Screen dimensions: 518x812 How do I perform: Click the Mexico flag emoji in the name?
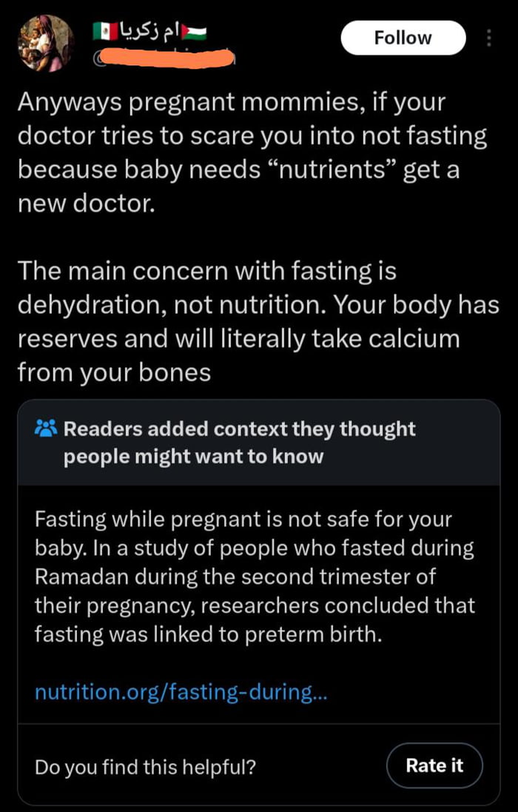click(x=104, y=32)
